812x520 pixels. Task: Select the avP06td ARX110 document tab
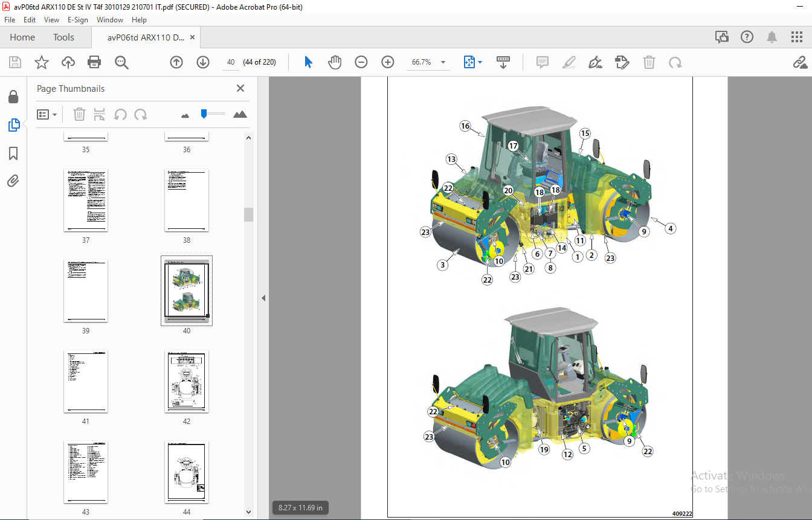146,37
